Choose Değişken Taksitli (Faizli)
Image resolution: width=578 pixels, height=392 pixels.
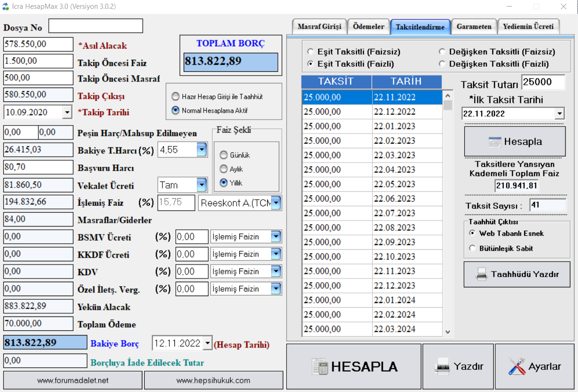[x=441, y=63]
